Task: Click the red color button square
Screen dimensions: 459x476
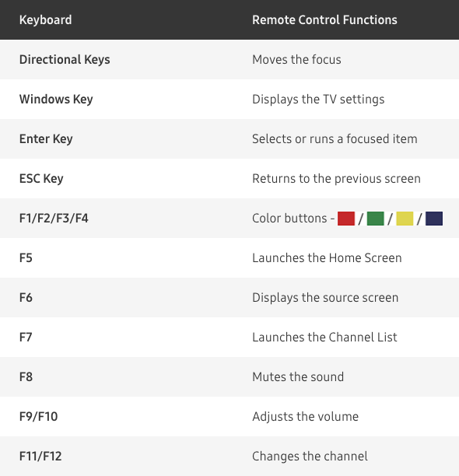Action: coord(346,219)
